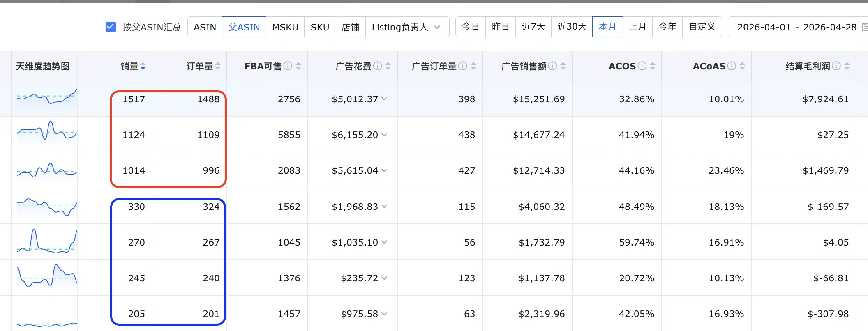Choose the 近7天 date range
Screen dimensions: 868x331
(533, 27)
